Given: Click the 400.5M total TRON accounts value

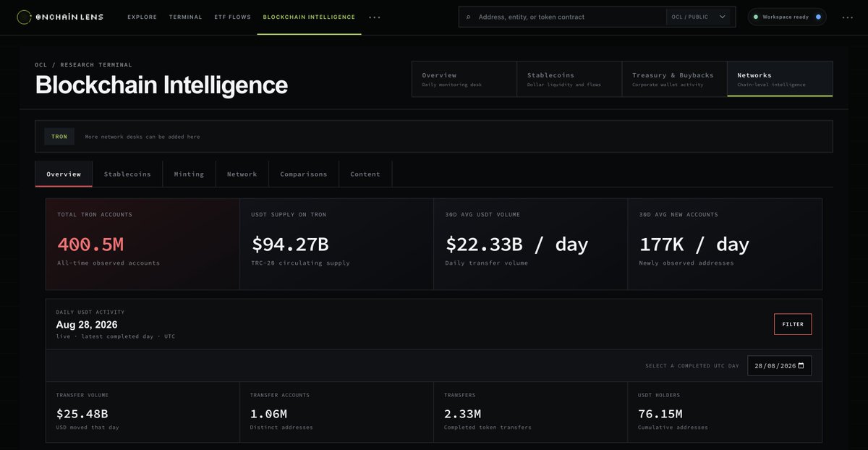Looking at the screenshot, I should 90,244.
